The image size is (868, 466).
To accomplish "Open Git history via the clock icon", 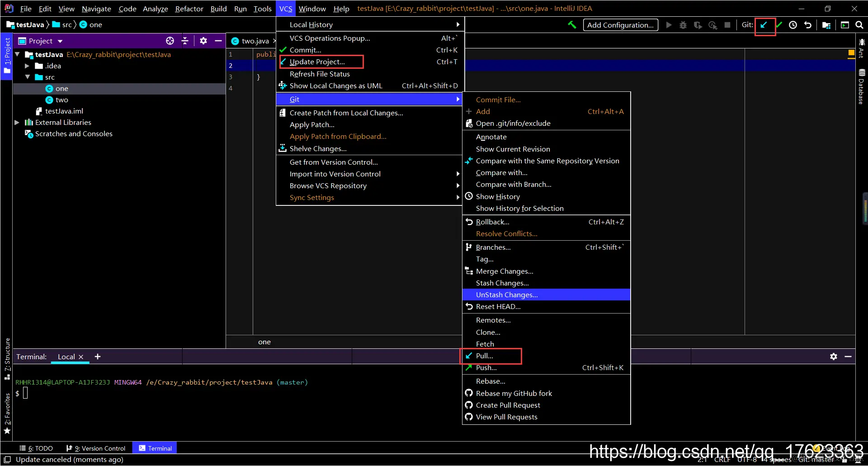I will click(793, 25).
